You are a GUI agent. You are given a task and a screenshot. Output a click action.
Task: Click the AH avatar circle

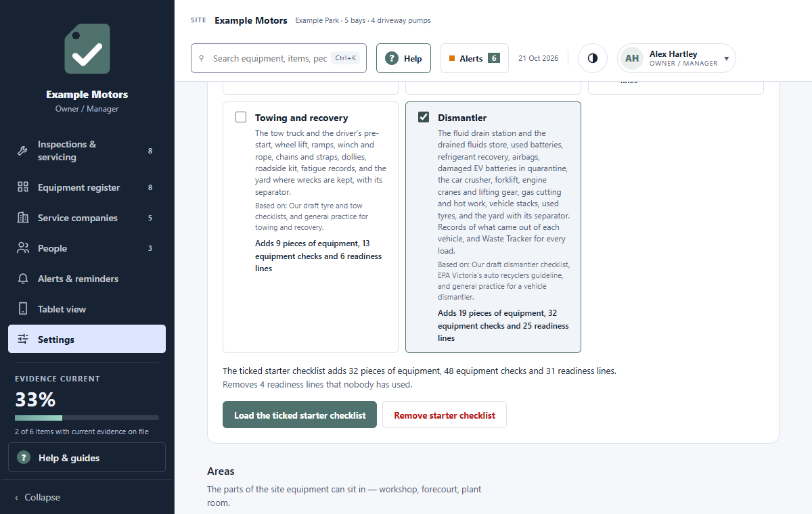click(x=632, y=58)
